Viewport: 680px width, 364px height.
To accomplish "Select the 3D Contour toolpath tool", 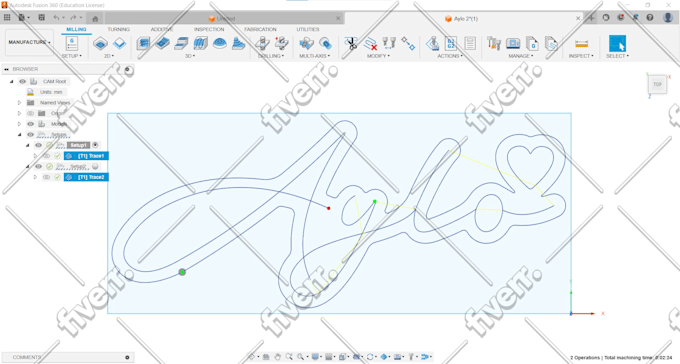I will click(239, 43).
